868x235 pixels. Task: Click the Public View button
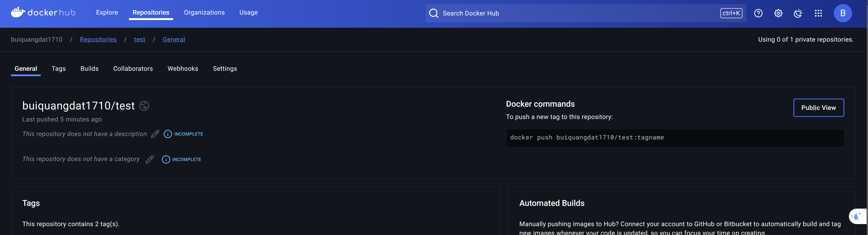click(x=818, y=108)
